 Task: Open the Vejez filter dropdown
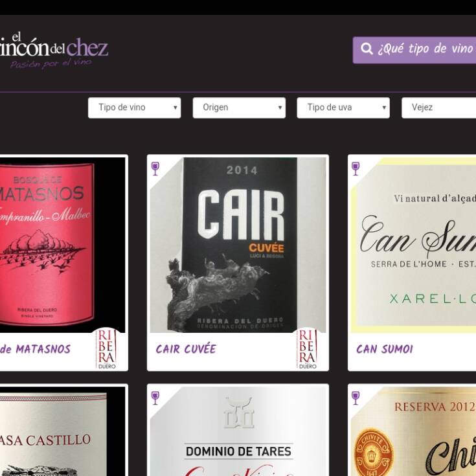click(438, 108)
